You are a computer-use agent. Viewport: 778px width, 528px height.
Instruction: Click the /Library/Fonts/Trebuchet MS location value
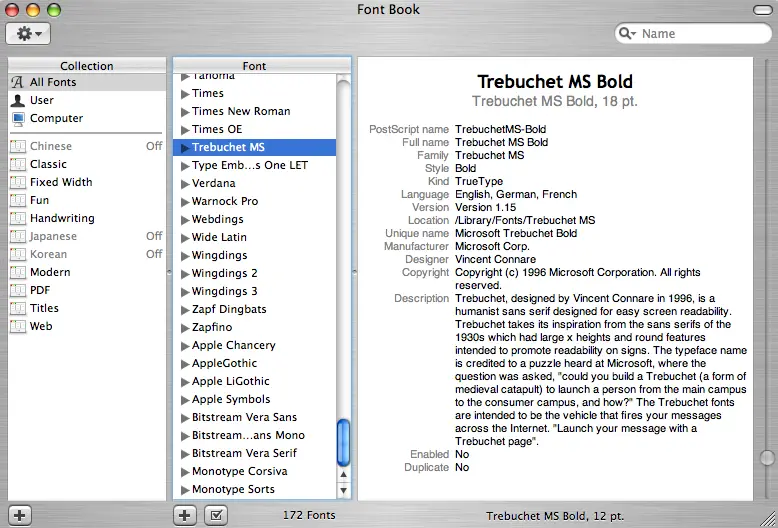(x=525, y=220)
